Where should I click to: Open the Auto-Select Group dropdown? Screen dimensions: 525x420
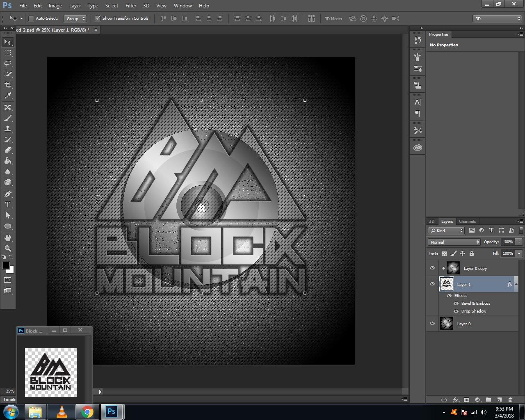click(x=75, y=18)
